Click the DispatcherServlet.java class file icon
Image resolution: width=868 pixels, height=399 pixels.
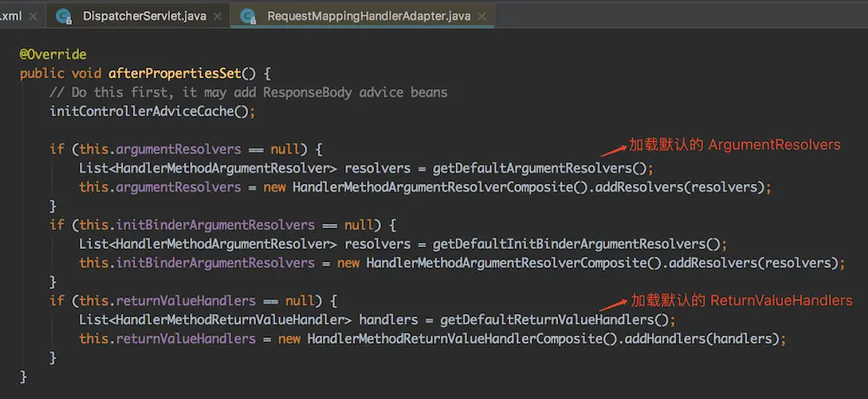point(63,16)
